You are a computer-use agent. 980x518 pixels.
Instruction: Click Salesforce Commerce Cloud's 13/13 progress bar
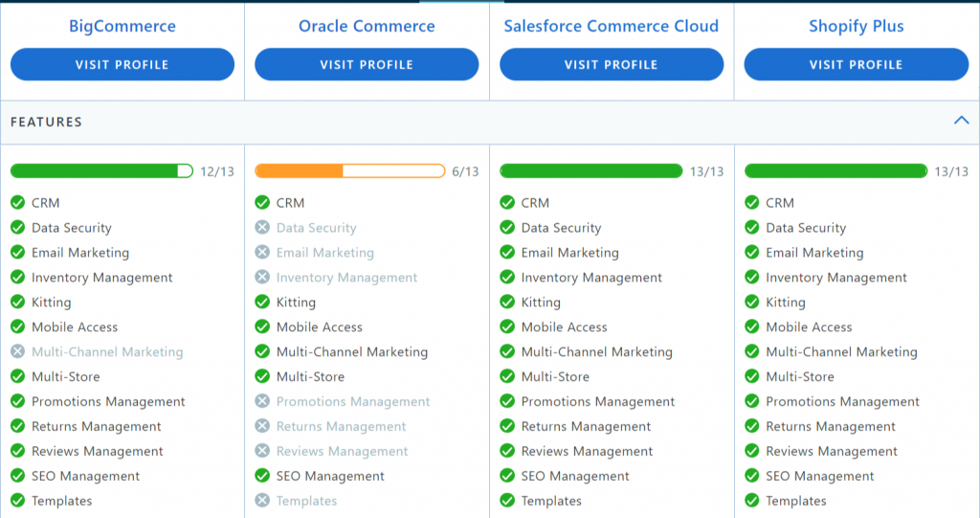point(591,170)
